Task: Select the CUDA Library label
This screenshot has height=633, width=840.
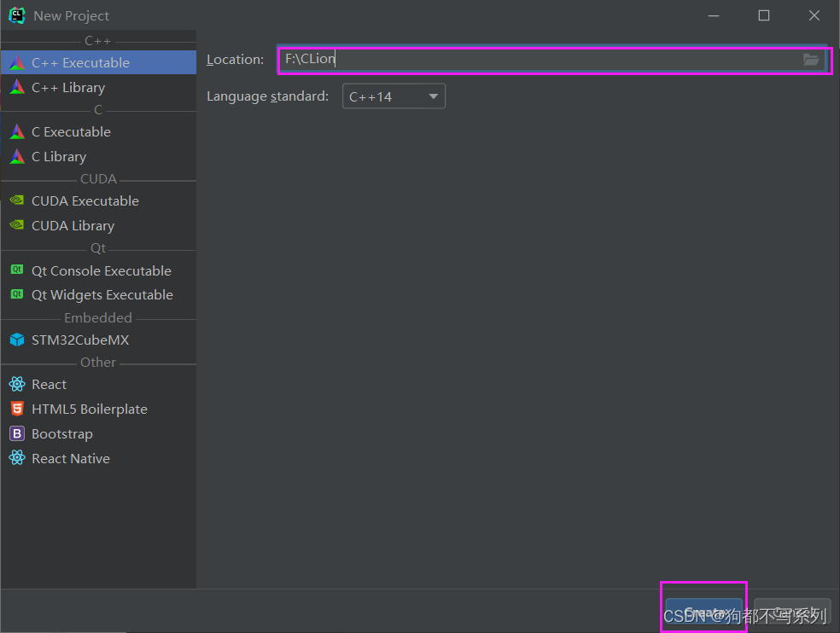Action: [73, 225]
